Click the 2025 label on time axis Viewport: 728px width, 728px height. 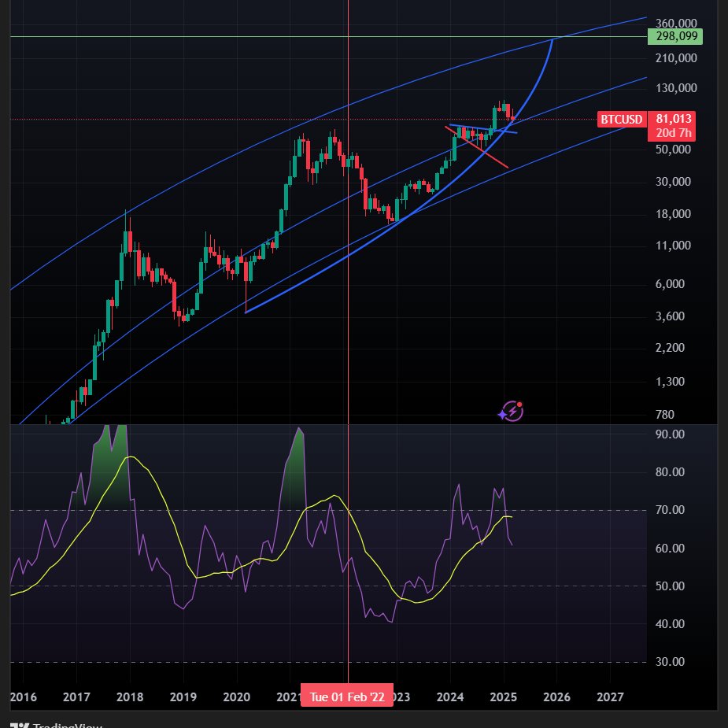(503, 697)
